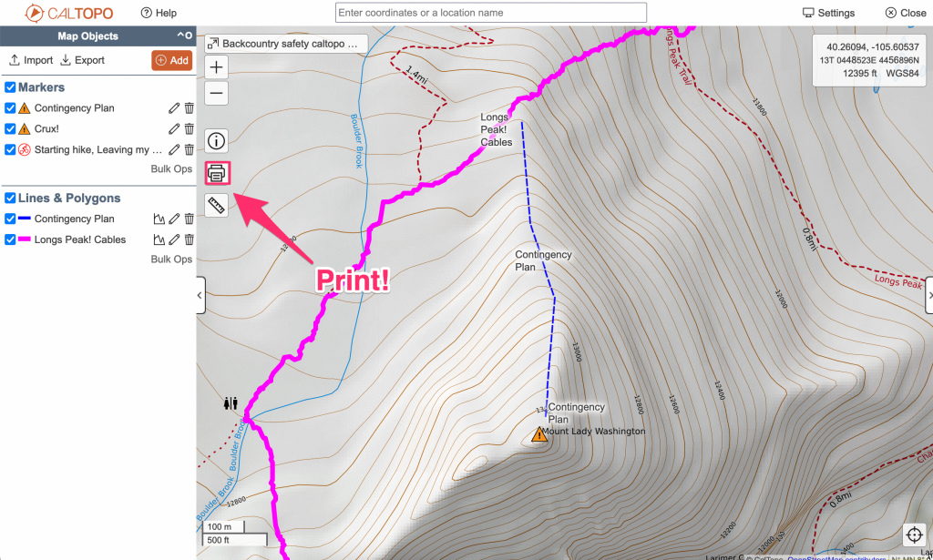Uncheck the Markers folder checkbox
Screen dimensions: 933x560
pyautogui.click(x=10, y=87)
